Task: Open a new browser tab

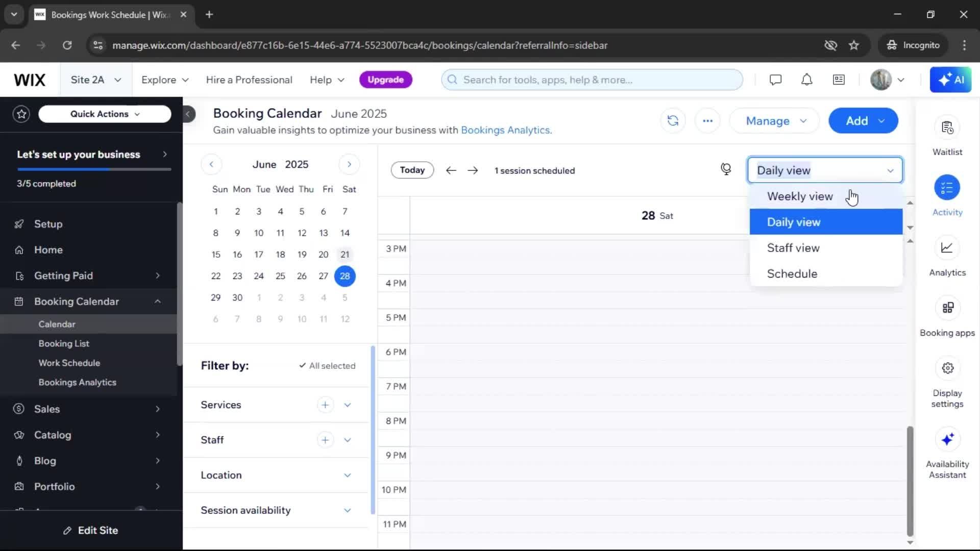Action: [209, 15]
